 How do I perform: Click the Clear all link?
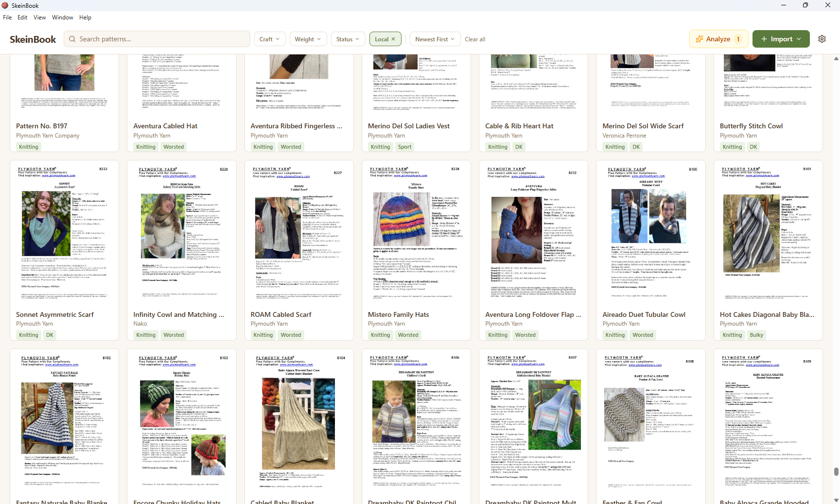click(475, 39)
